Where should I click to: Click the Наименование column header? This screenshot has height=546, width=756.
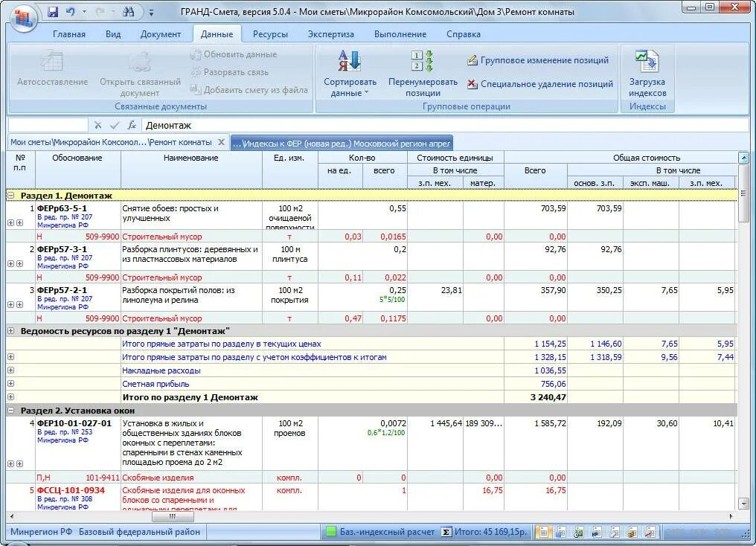191,170
